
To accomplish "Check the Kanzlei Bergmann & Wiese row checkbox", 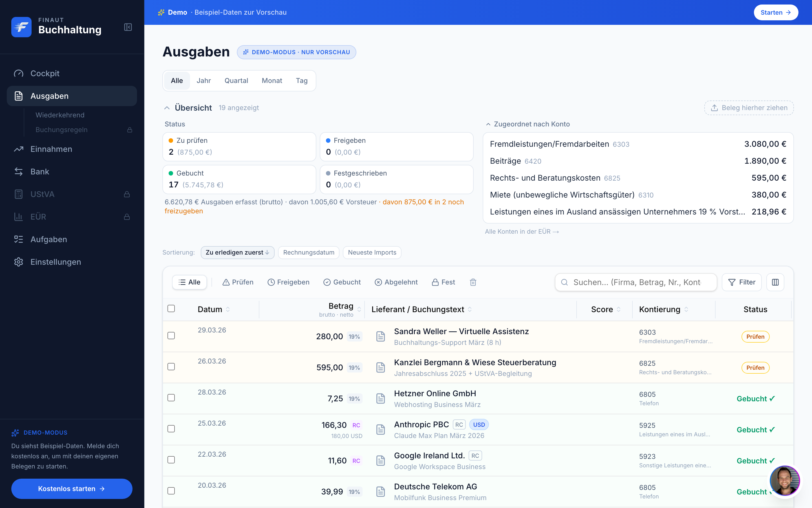I will 171,367.
